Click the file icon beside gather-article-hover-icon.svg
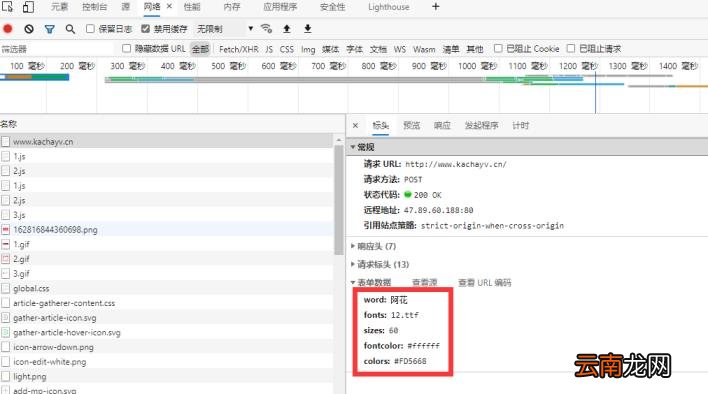This screenshot has width=708, height=394. (x=5, y=333)
